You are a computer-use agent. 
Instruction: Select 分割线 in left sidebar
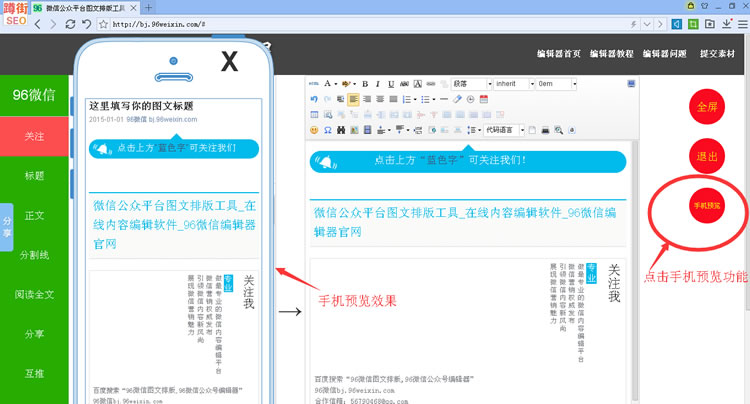[x=34, y=255]
